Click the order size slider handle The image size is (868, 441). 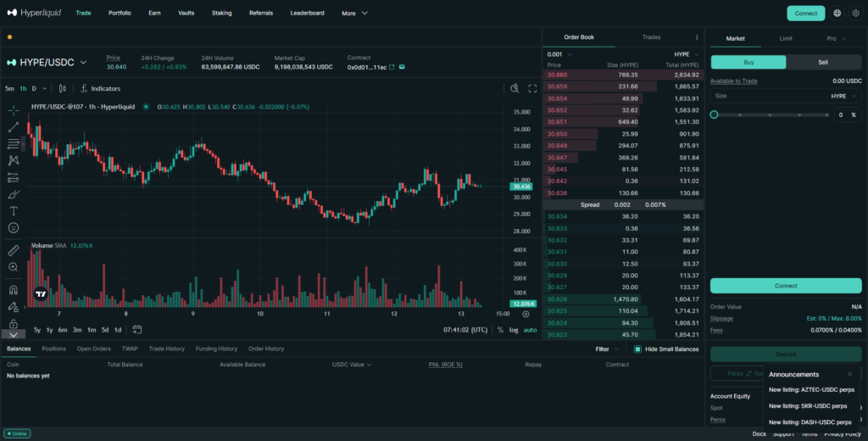point(715,114)
